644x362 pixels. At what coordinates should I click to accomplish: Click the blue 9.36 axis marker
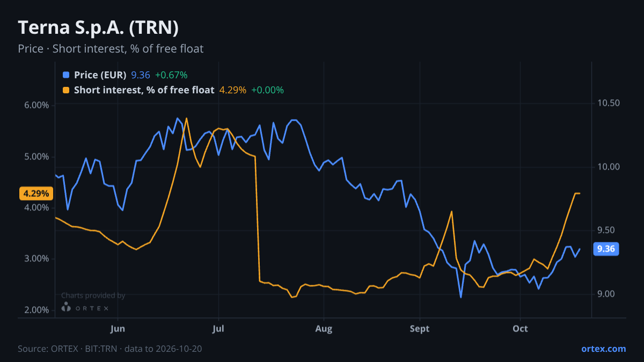tap(606, 248)
